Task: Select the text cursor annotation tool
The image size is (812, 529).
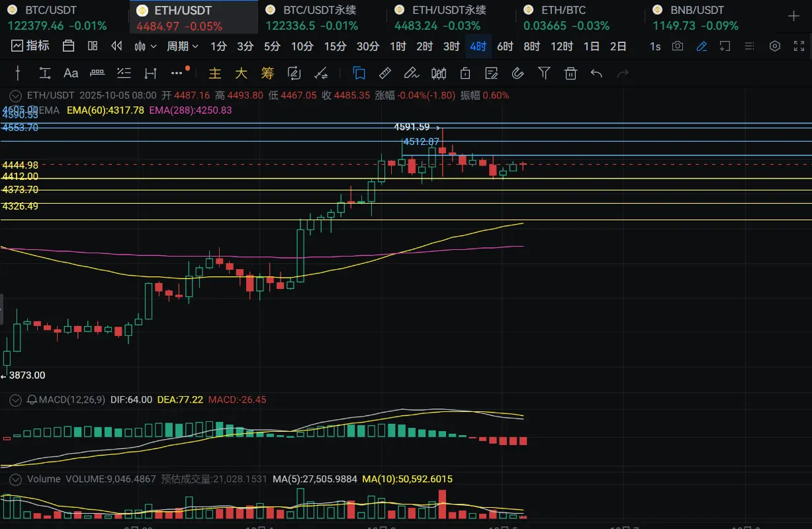Action: 45,73
